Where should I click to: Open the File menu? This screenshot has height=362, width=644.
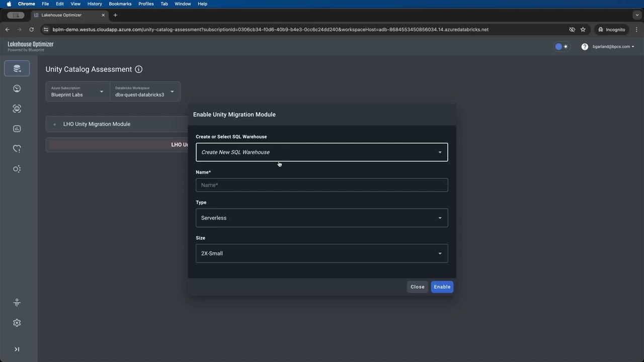tap(45, 4)
